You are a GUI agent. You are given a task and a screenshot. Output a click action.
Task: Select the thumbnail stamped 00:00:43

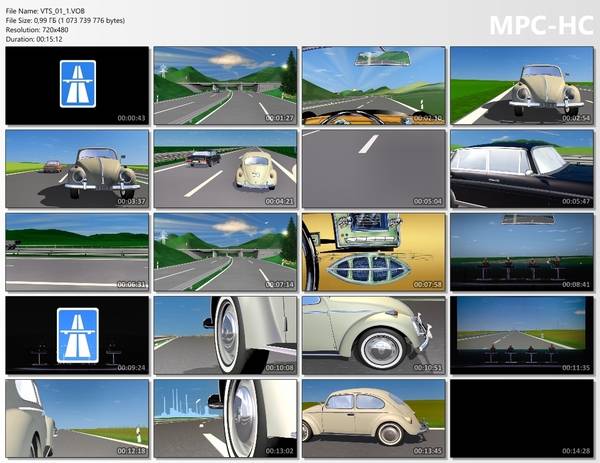[x=77, y=86]
